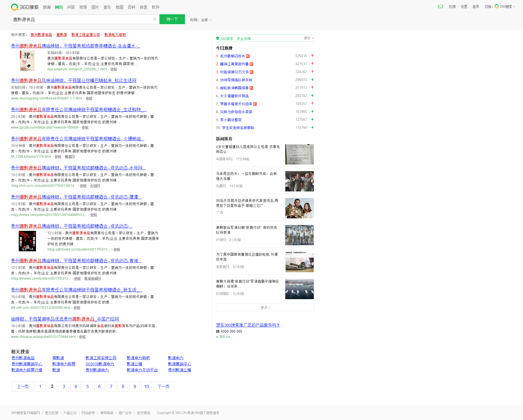The height and width of the screenshot is (420, 523).
Task: Switch to the 新闻 tab
Action: pyautogui.click(x=47, y=7)
